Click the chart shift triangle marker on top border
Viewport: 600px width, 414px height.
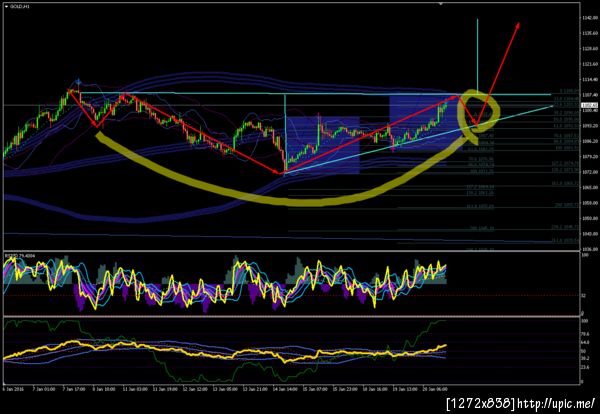tap(441, 3)
